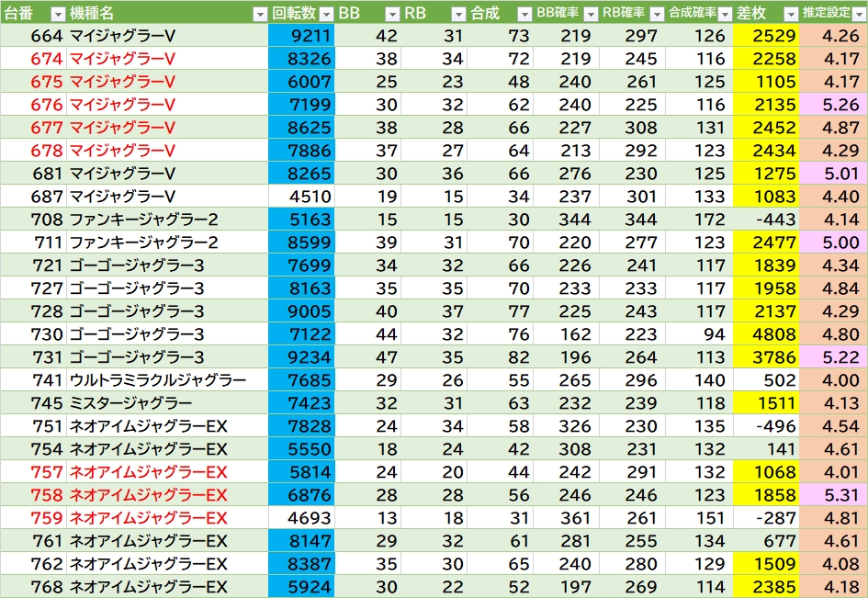Select the negative difference cell -443
The height and width of the screenshot is (598, 868).
click(766, 220)
